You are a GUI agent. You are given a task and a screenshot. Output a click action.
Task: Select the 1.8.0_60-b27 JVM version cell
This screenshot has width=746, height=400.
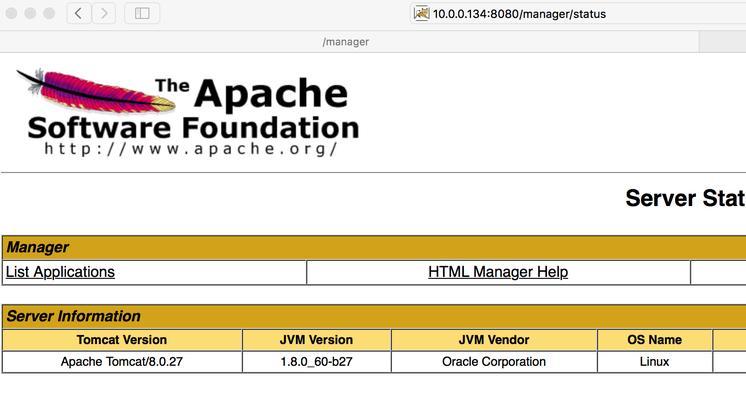[x=316, y=362]
